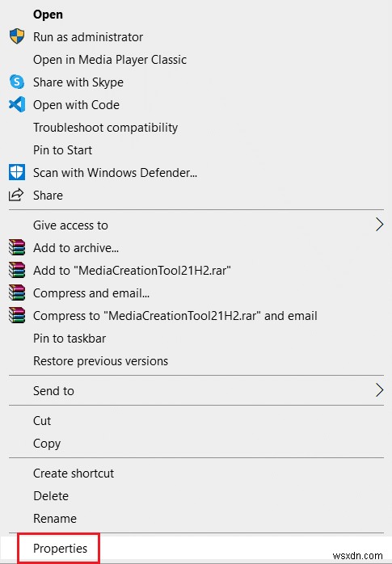Expand the Send to submenu arrow

click(x=379, y=390)
